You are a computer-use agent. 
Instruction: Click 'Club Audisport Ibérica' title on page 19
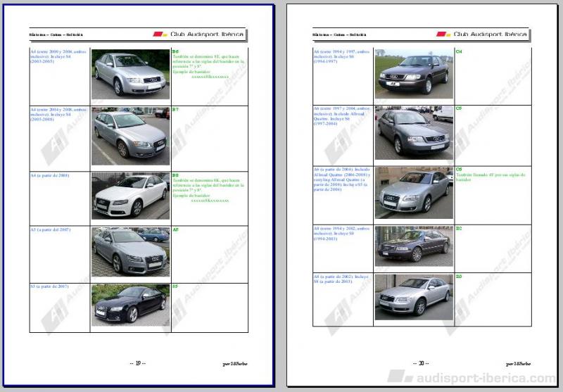(x=207, y=34)
